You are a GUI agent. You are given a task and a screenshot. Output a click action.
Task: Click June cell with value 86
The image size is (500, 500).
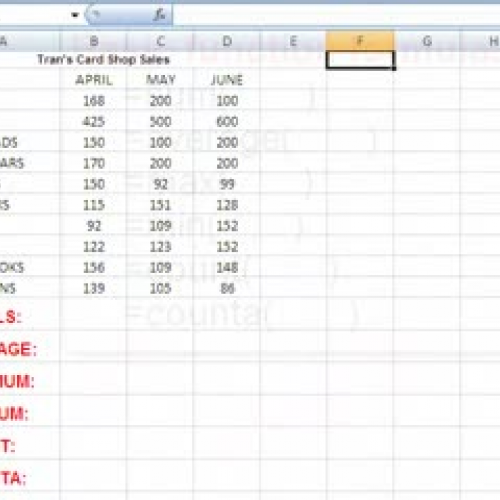pyautogui.click(x=227, y=288)
